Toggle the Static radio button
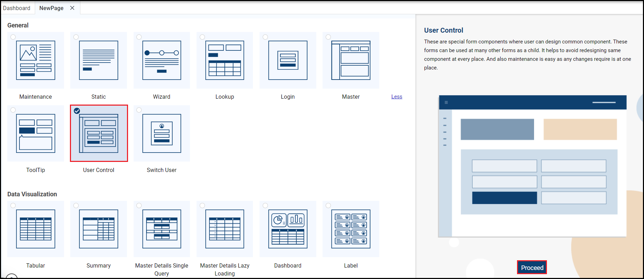 click(76, 37)
